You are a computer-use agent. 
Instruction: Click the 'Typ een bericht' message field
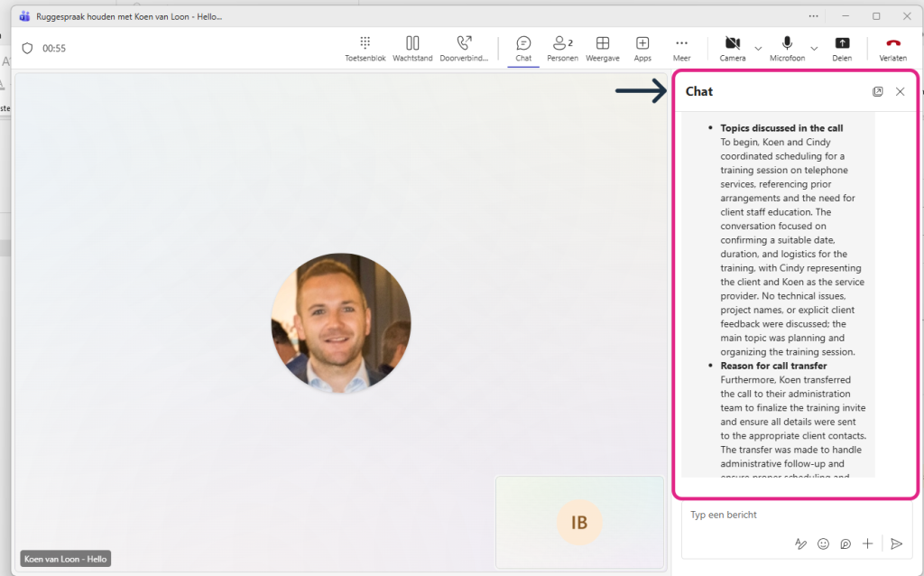[x=796, y=515]
